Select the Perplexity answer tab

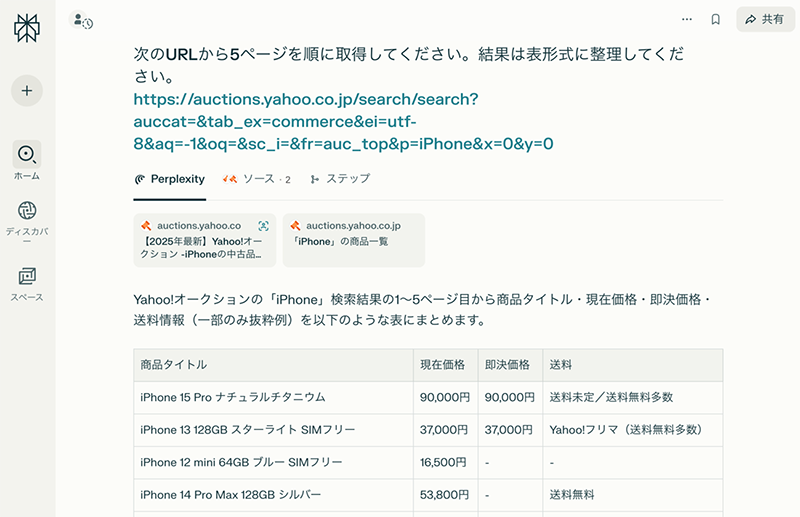tap(169, 179)
